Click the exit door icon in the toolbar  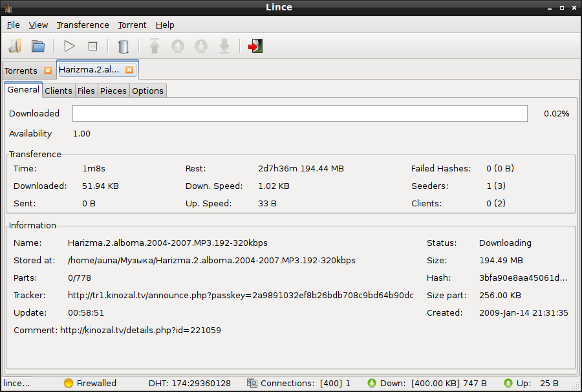255,46
